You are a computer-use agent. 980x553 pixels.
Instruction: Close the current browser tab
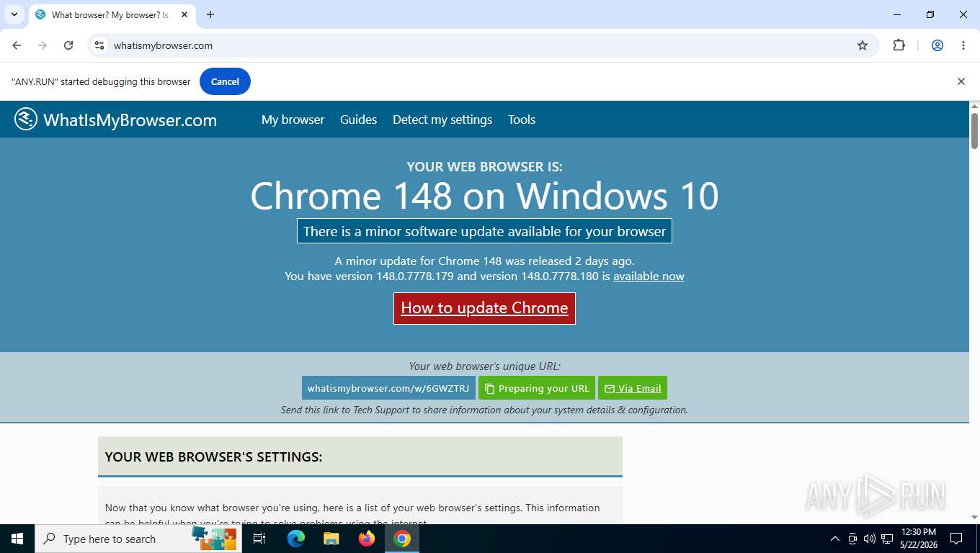tap(184, 14)
